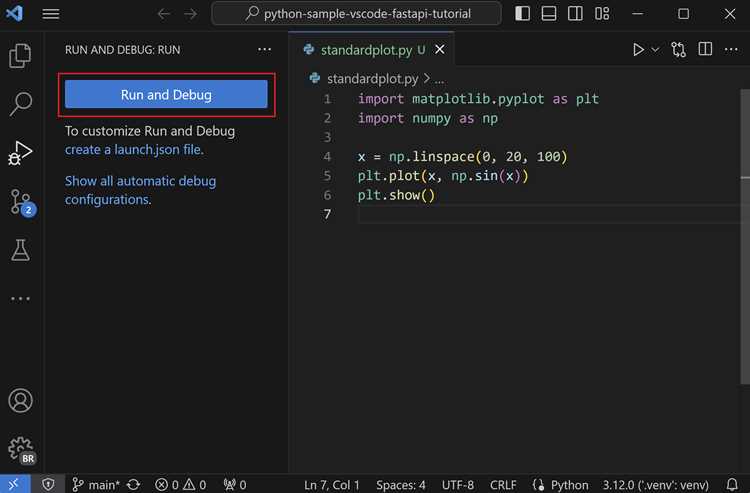
Task: Change encoding via UTF-8
Action: pyautogui.click(x=458, y=484)
